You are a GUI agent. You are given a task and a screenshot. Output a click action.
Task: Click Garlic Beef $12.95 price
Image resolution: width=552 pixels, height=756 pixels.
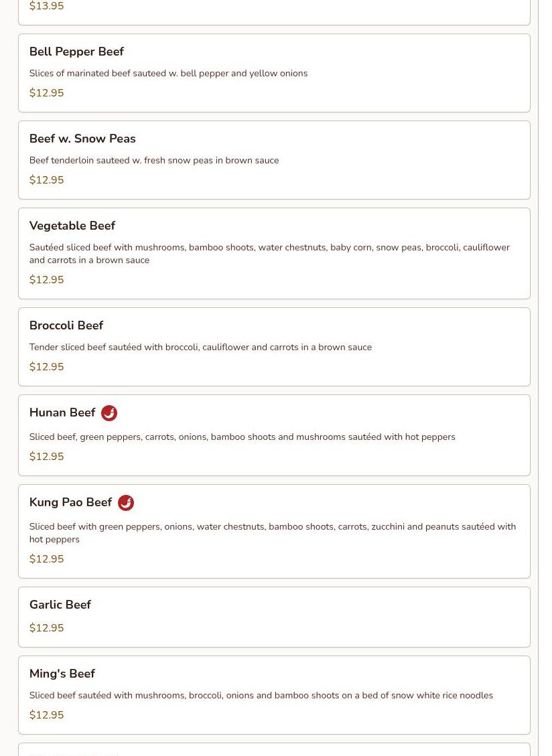tap(46, 628)
